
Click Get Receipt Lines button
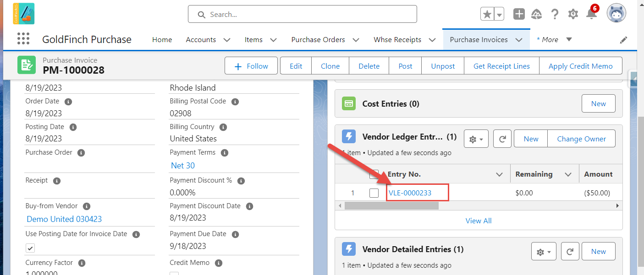502,66
